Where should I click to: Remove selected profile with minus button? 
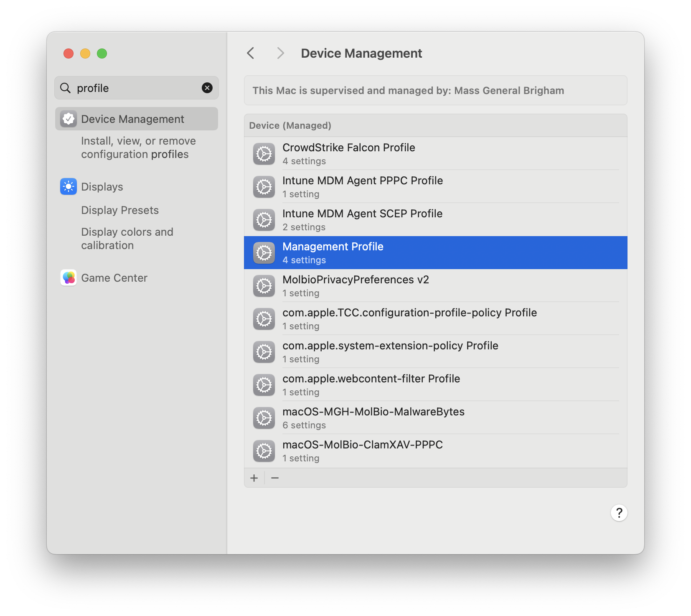(x=275, y=478)
